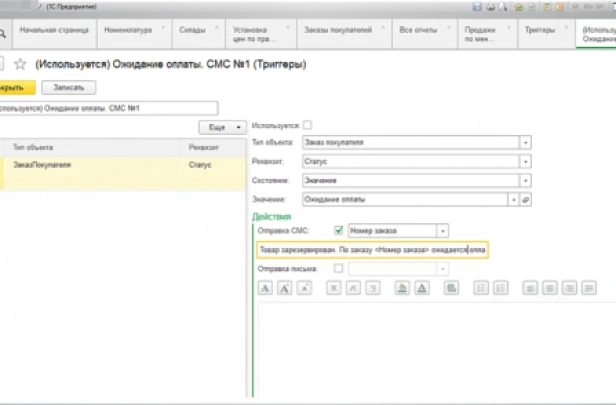Click the bulleted list icon
The image size is (616, 405).
point(479,288)
